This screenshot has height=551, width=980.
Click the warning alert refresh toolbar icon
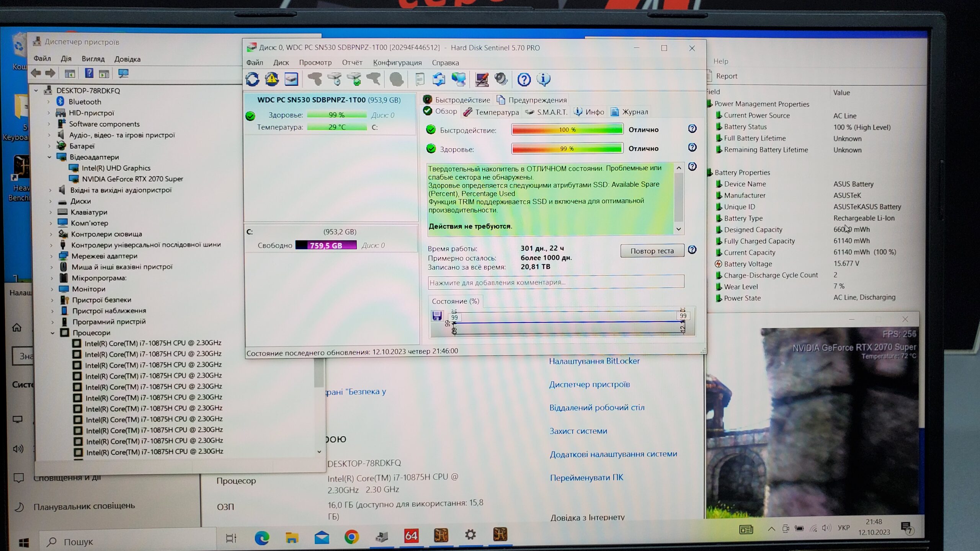tap(272, 79)
